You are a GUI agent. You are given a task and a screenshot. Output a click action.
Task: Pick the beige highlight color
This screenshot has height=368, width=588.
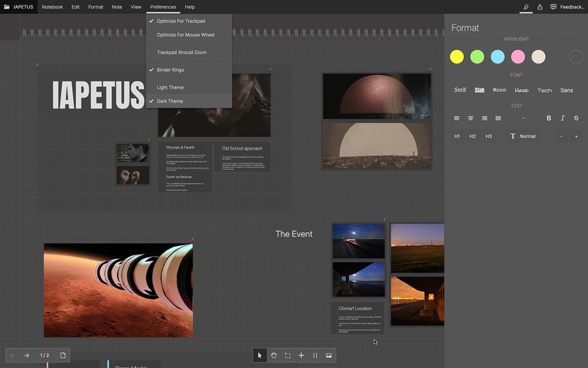point(539,57)
